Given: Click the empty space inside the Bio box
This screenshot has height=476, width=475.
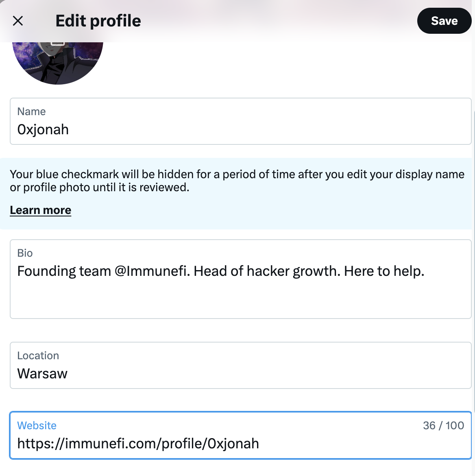Looking at the screenshot, I should click(x=241, y=299).
